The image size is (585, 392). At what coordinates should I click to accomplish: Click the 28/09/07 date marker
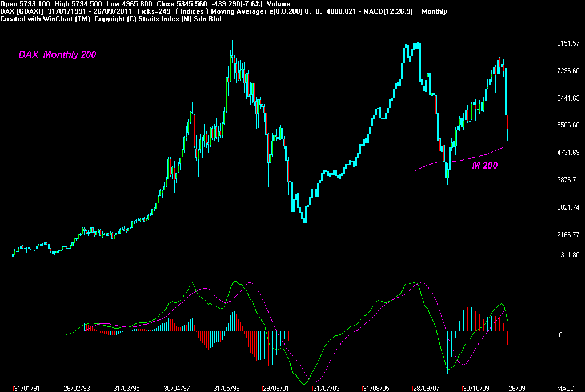426,388
